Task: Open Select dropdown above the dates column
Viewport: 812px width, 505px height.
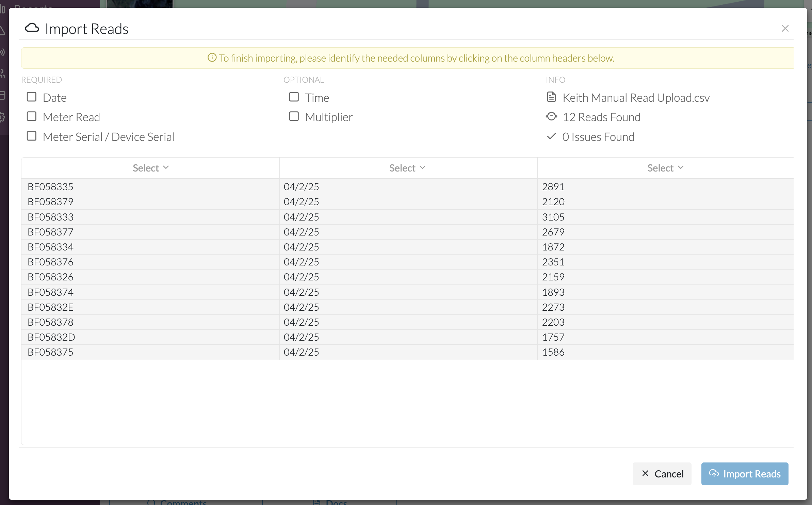Action: tap(407, 168)
